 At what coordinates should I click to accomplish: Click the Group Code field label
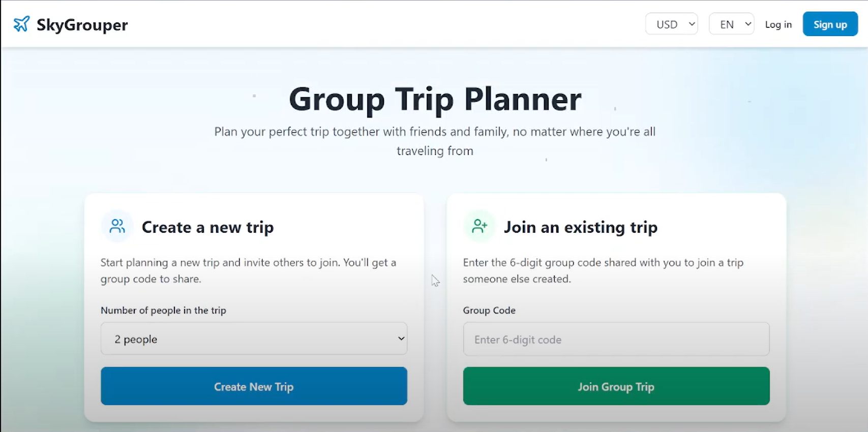pos(489,310)
